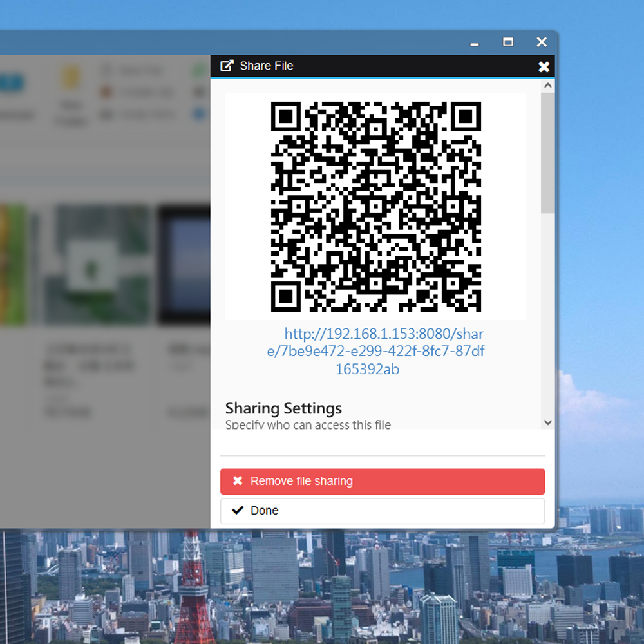Click the Share File header icon
Image resolution: width=644 pixels, height=644 pixels.
[227, 66]
